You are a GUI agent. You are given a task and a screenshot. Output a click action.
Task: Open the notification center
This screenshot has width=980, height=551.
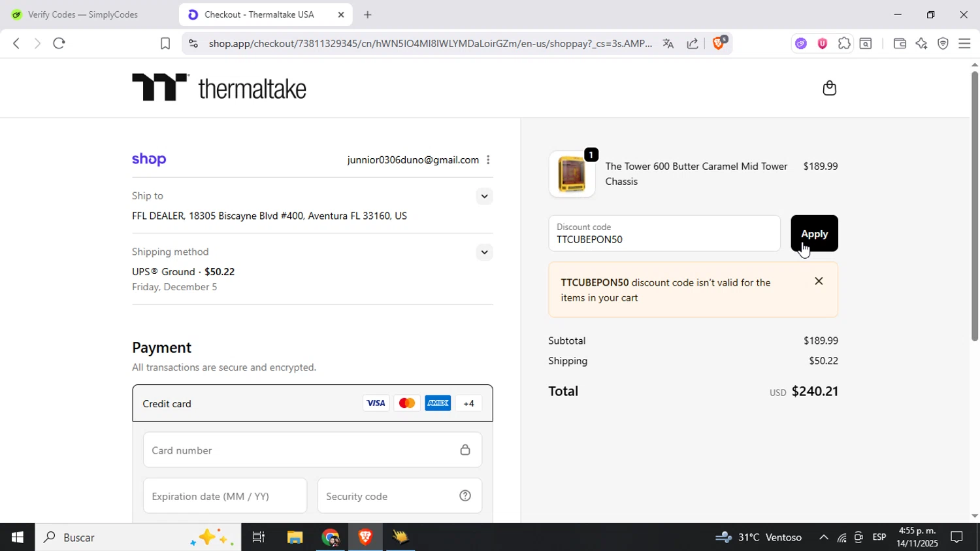pyautogui.click(x=957, y=537)
